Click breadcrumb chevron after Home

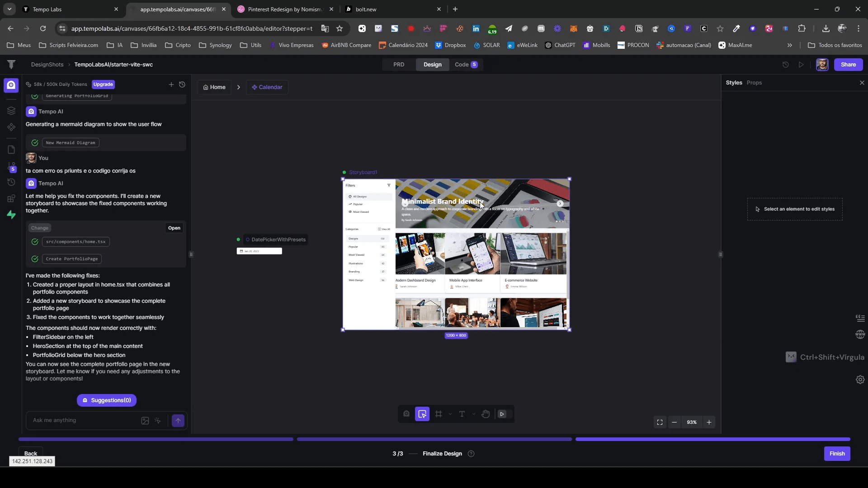coord(239,87)
